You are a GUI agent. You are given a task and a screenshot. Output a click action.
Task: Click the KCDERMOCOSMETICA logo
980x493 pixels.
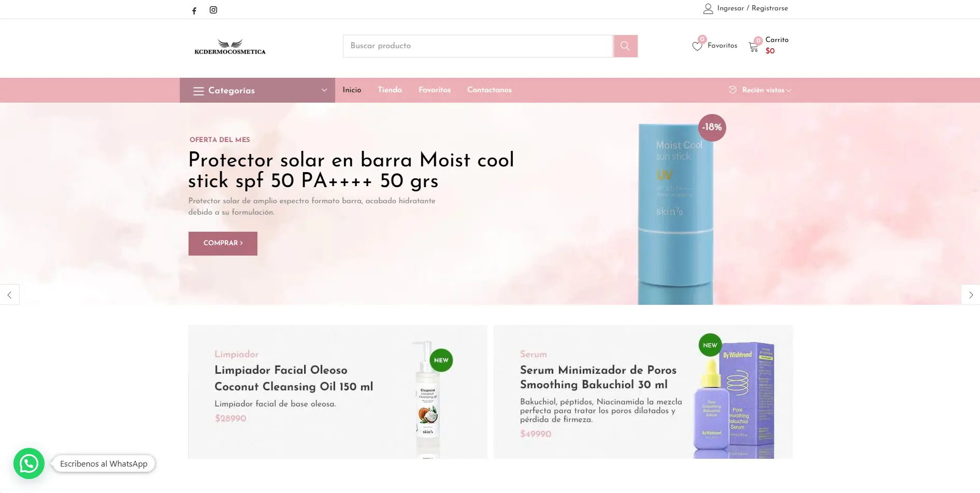coord(230,47)
